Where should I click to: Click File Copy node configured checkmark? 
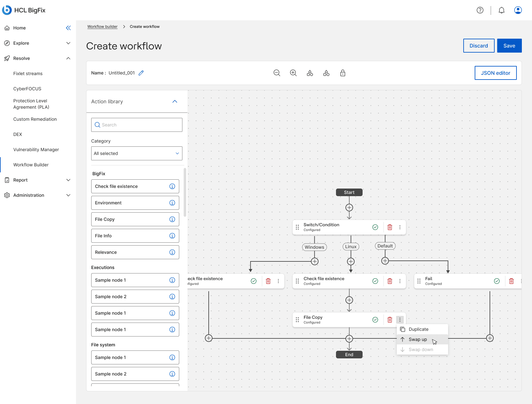tap(375, 320)
